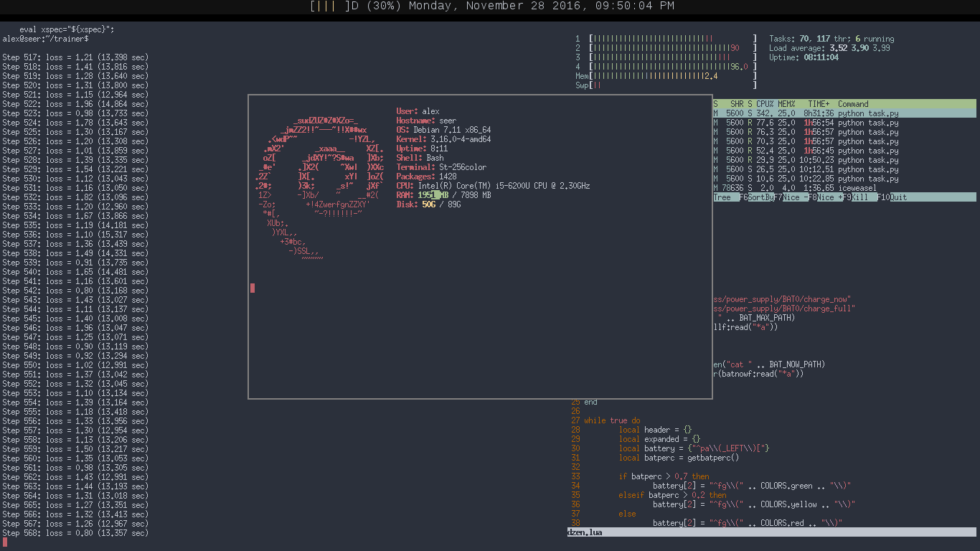Screen dimensions: 980x551
Task: Click the 'Step 536: loss = 1.10' log line
Action: [x=75, y=235]
